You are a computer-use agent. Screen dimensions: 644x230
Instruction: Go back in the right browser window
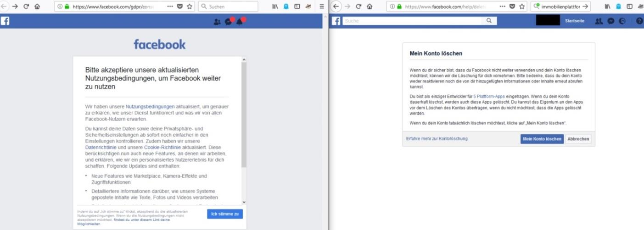336,7
